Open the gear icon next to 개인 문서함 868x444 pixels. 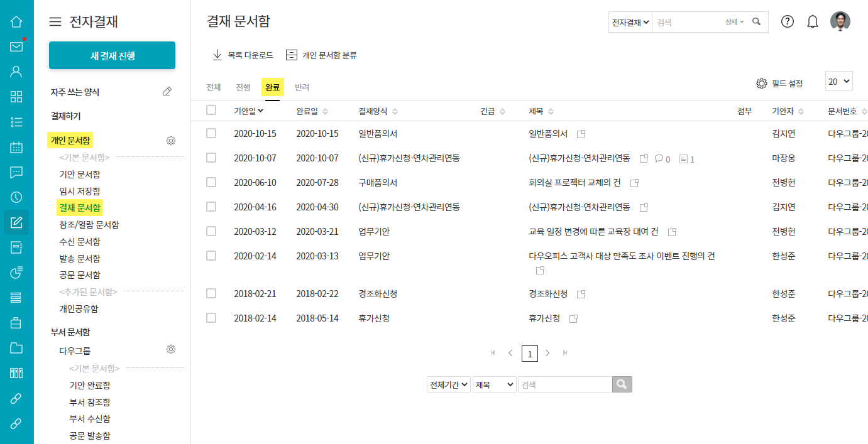point(170,141)
